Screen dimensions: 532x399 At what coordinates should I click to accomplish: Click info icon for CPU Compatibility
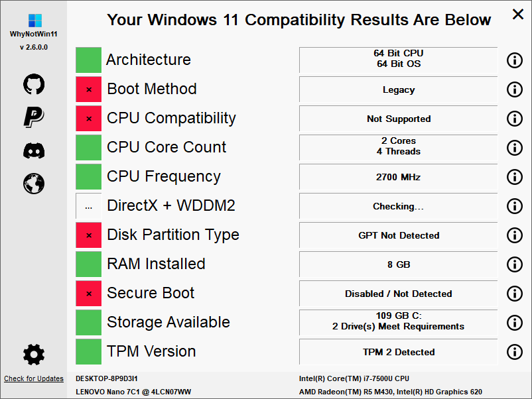click(x=515, y=119)
